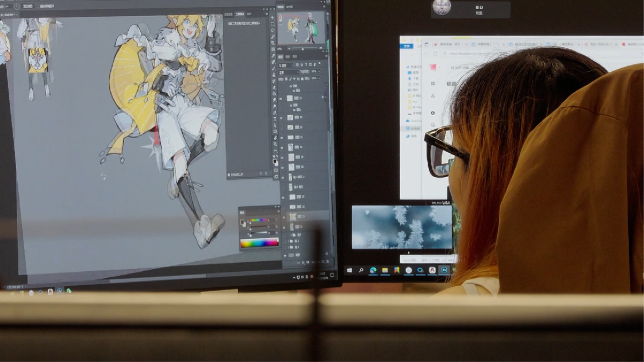
Task: Open the layer blend mode dropdown
Action: pos(289,73)
